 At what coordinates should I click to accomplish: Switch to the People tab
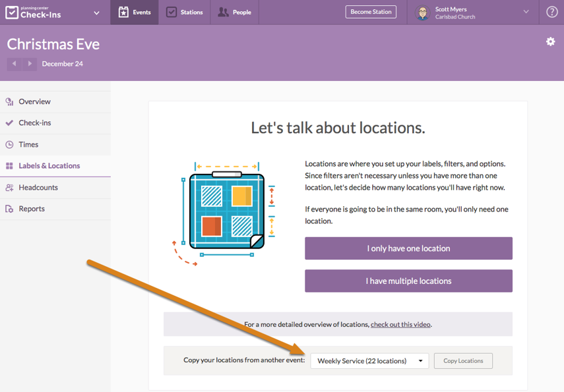pyautogui.click(x=235, y=13)
